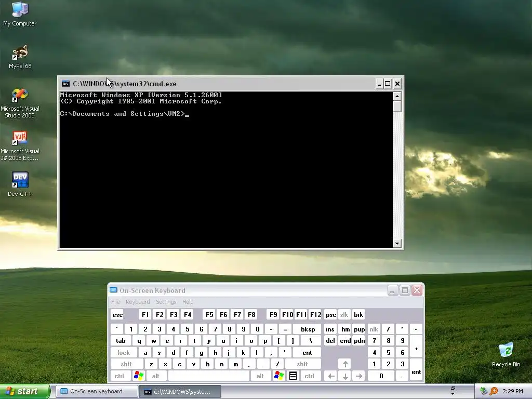Click the numpad ent key

pos(416,370)
